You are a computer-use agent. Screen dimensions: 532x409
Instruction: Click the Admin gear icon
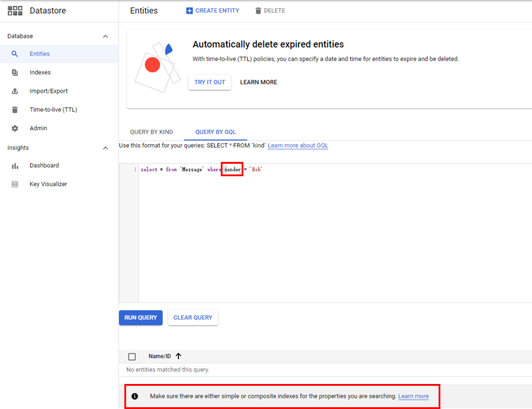(x=15, y=129)
